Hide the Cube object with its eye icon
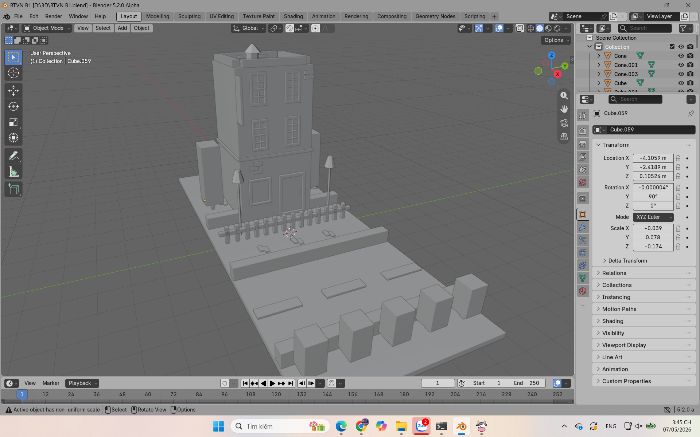This screenshot has height=437, width=700. tap(681, 83)
